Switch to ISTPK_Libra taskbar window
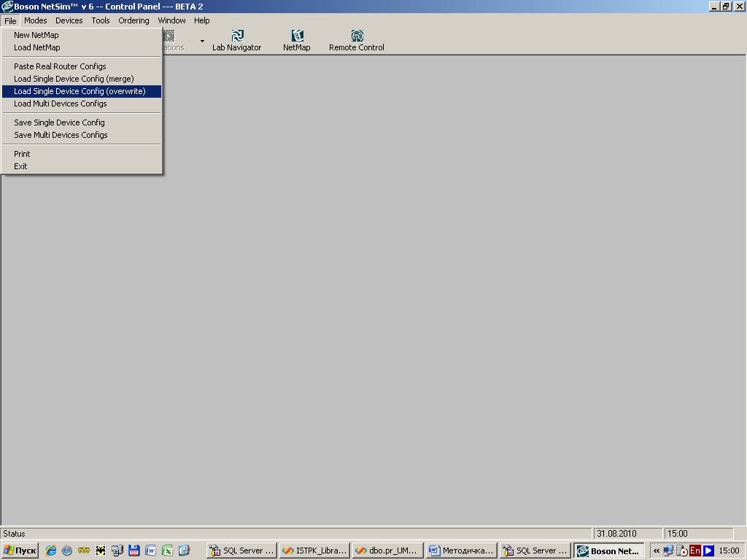The width and height of the screenshot is (747, 560). click(x=315, y=551)
